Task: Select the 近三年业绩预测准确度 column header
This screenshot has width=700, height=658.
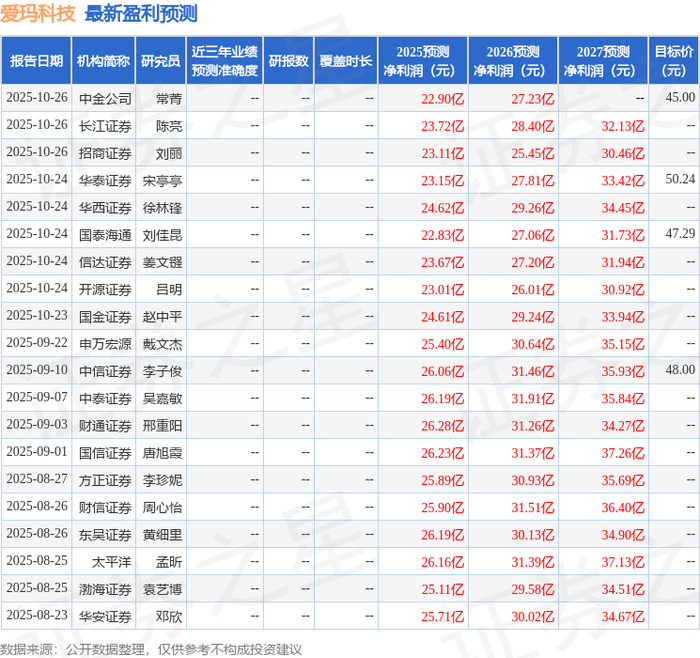Action: click(225, 61)
